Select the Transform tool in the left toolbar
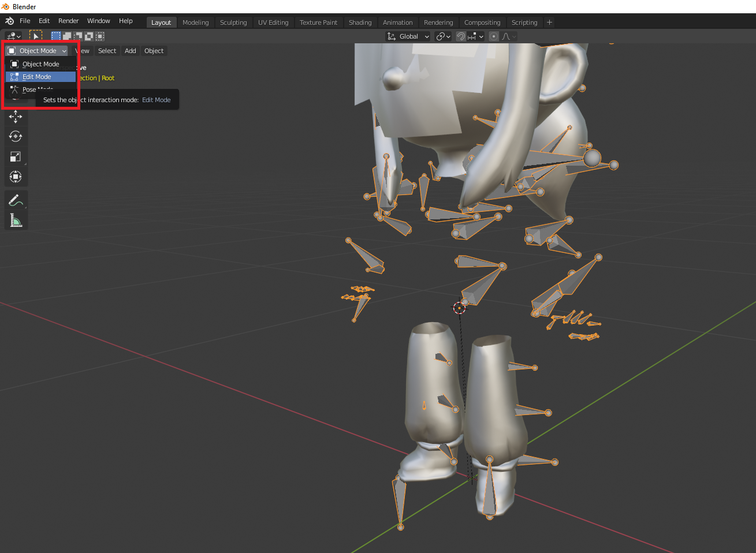This screenshot has width=756, height=553. click(x=16, y=177)
